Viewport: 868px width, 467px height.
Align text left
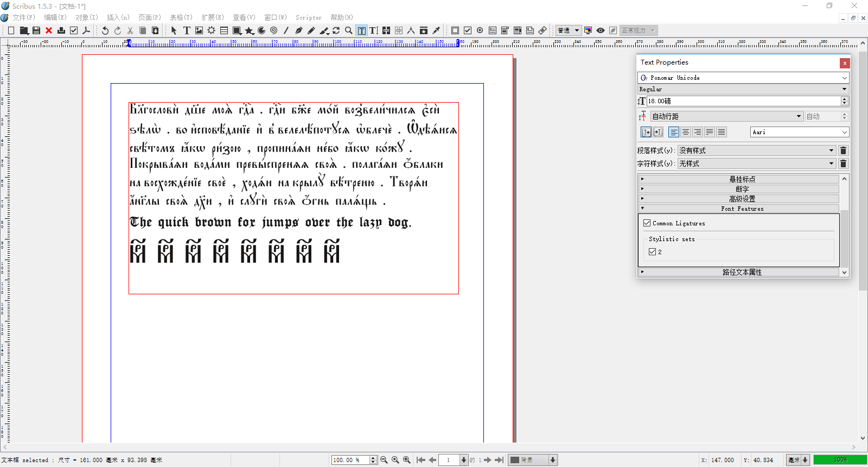coord(674,132)
